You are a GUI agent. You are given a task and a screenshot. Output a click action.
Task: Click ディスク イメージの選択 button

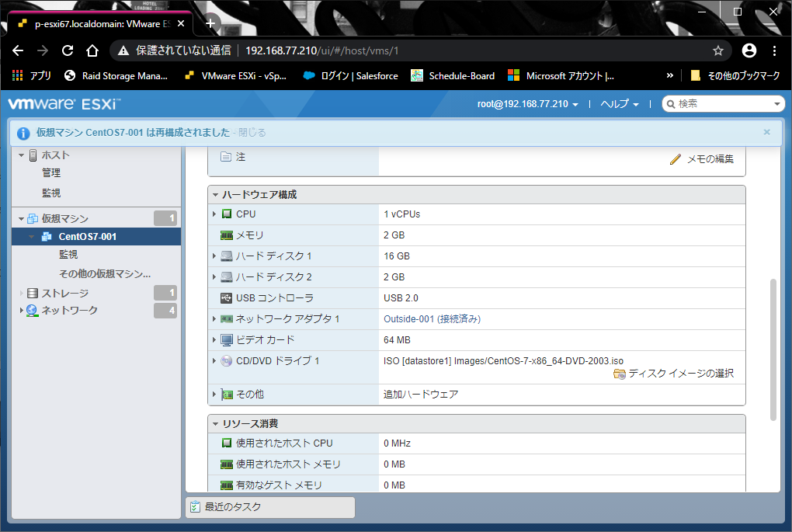click(674, 374)
